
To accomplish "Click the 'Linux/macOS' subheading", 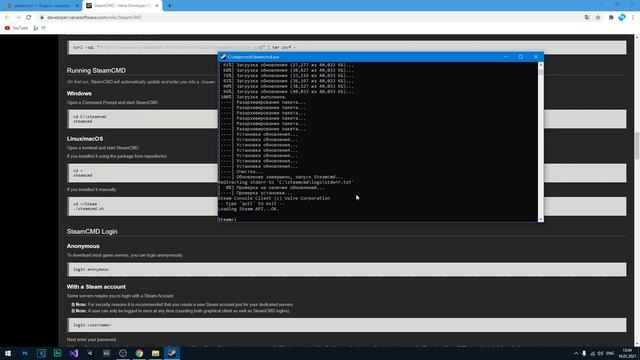I will 85,139.
